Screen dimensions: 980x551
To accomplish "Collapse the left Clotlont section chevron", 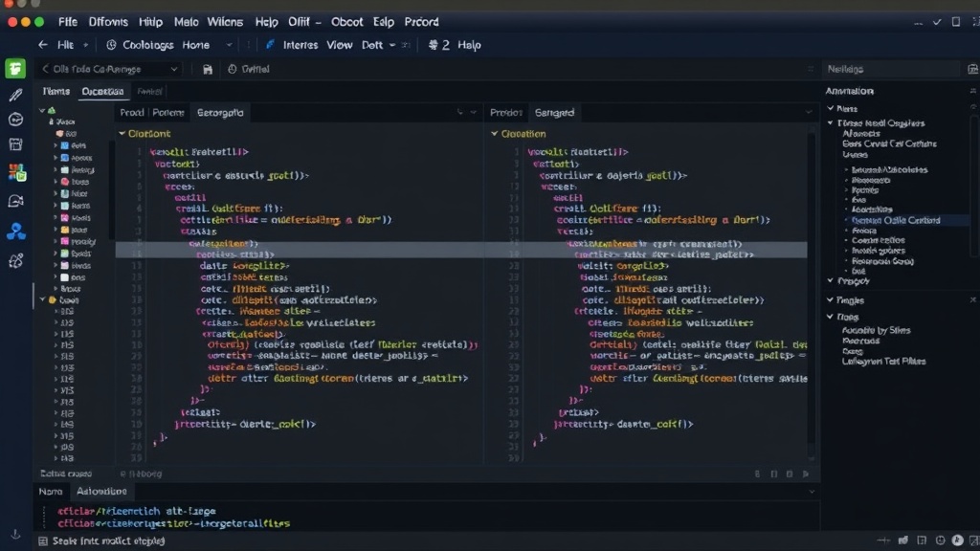I will (x=122, y=134).
